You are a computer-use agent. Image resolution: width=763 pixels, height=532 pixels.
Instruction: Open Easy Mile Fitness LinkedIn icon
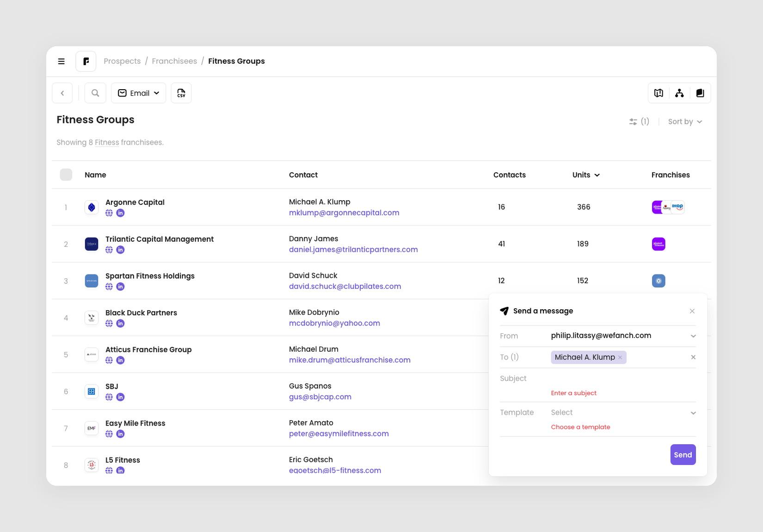(x=120, y=434)
